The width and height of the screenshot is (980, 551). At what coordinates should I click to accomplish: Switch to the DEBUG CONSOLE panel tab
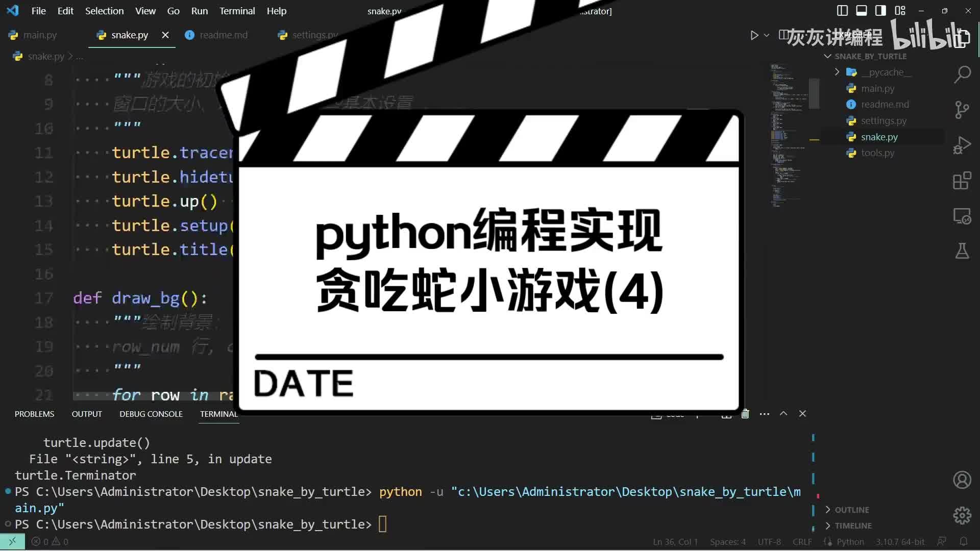(151, 414)
